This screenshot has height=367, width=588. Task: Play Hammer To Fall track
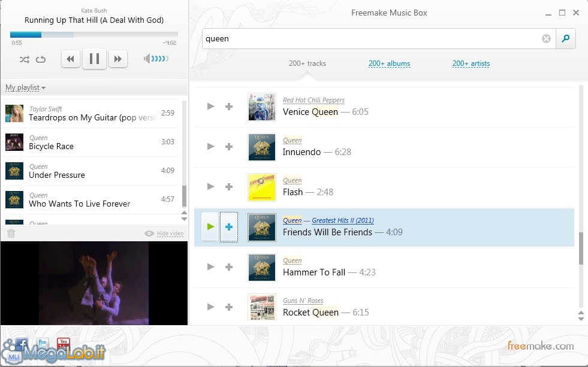pyautogui.click(x=211, y=266)
